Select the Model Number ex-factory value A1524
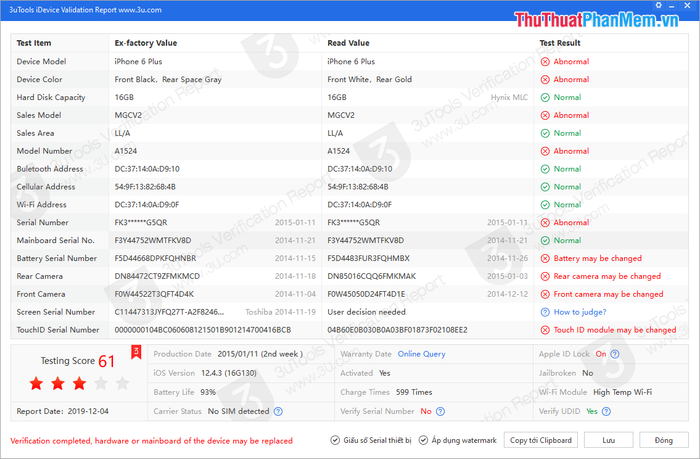 pyautogui.click(x=125, y=151)
